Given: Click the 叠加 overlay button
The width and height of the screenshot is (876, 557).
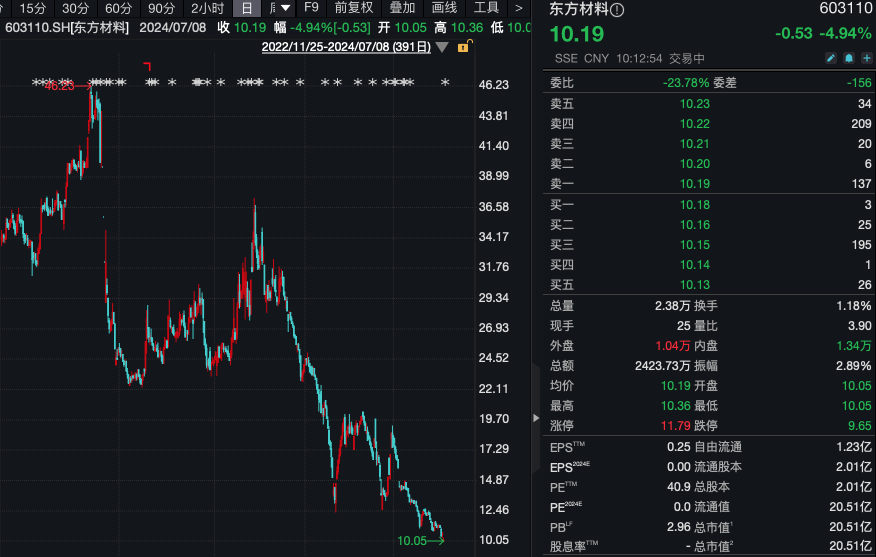Looking at the screenshot, I should click(x=401, y=8).
